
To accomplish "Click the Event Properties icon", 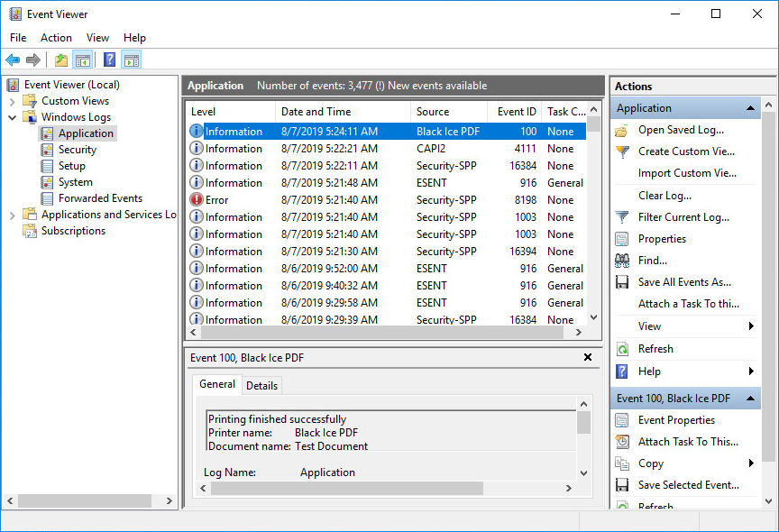I will pos(622,420).
